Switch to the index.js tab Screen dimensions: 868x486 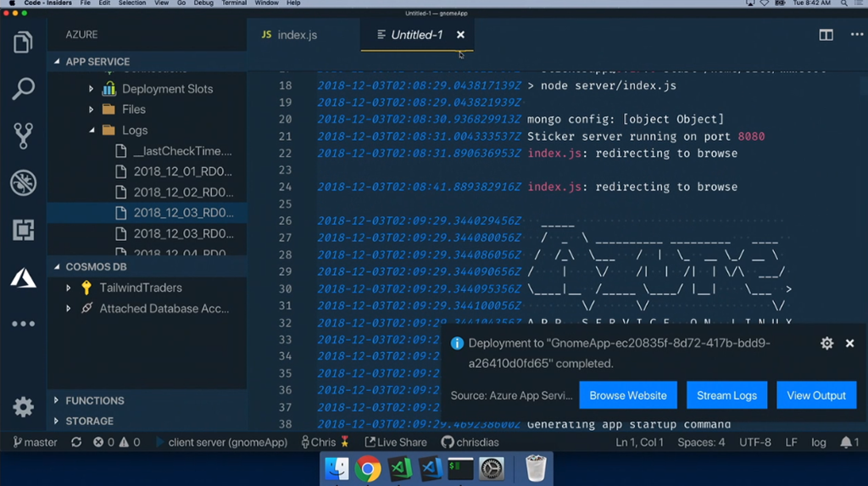289,35
